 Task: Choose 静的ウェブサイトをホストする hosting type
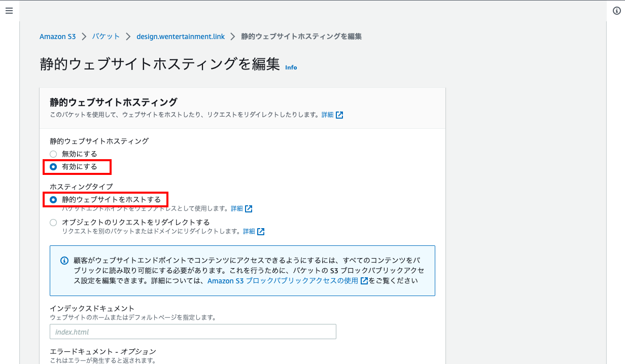coord(53,200)
